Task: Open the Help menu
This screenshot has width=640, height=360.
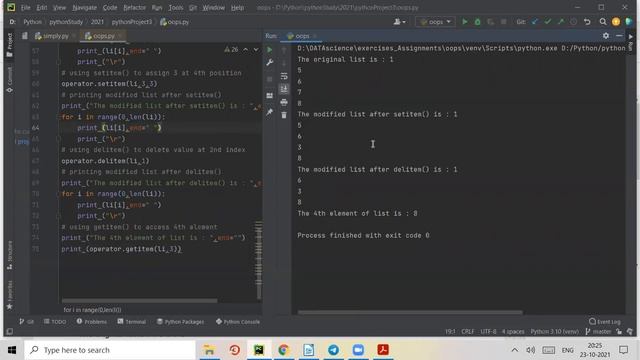Action: point(237,7)
